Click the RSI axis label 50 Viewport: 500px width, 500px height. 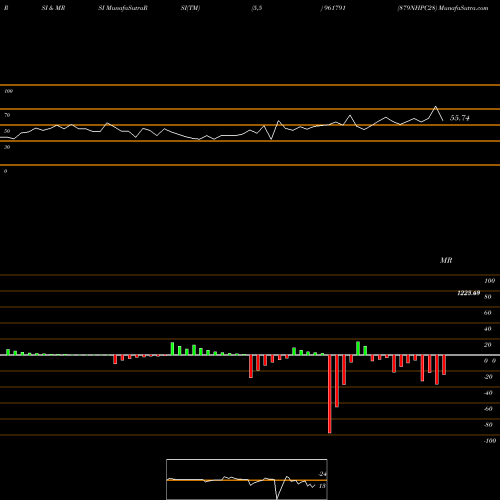coord(7,131)
